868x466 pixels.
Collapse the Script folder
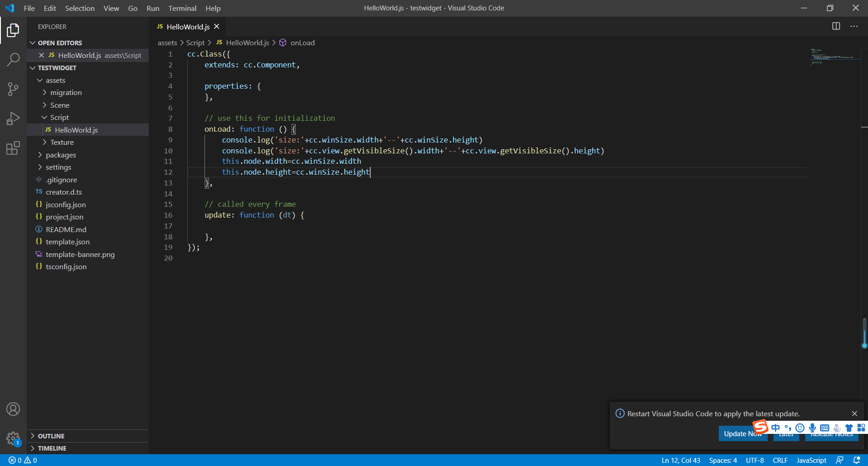(59, 118)
